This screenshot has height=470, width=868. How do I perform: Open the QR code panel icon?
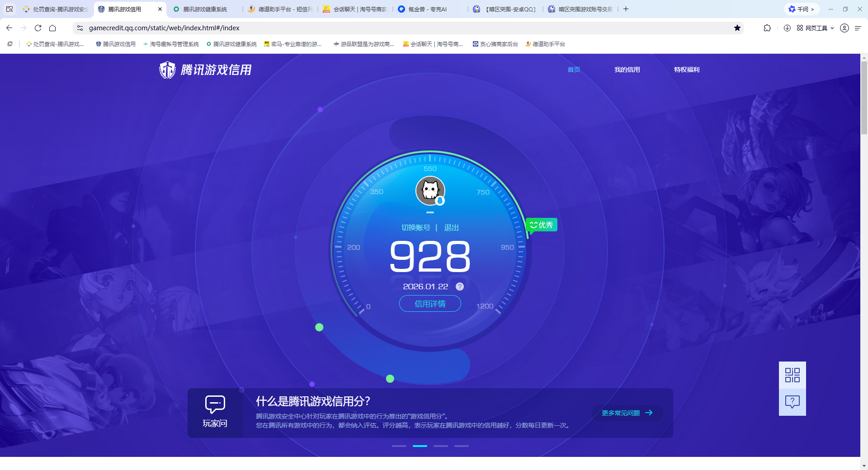[792, 375]
